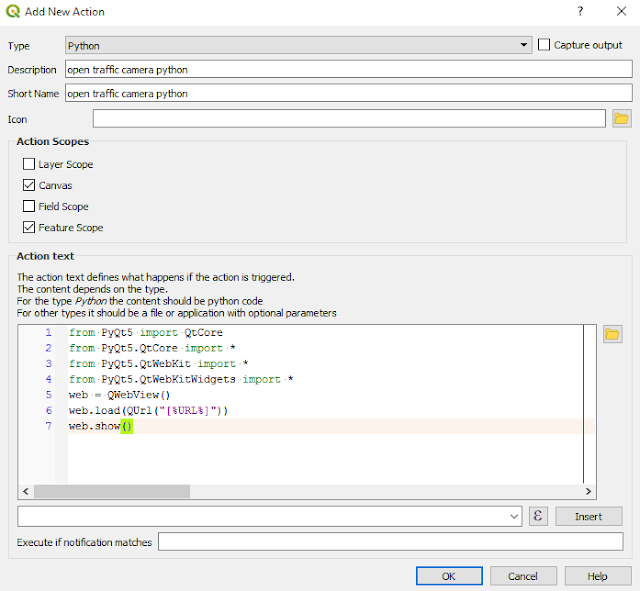
Task: Click the Cancel button
Action: 523,576
